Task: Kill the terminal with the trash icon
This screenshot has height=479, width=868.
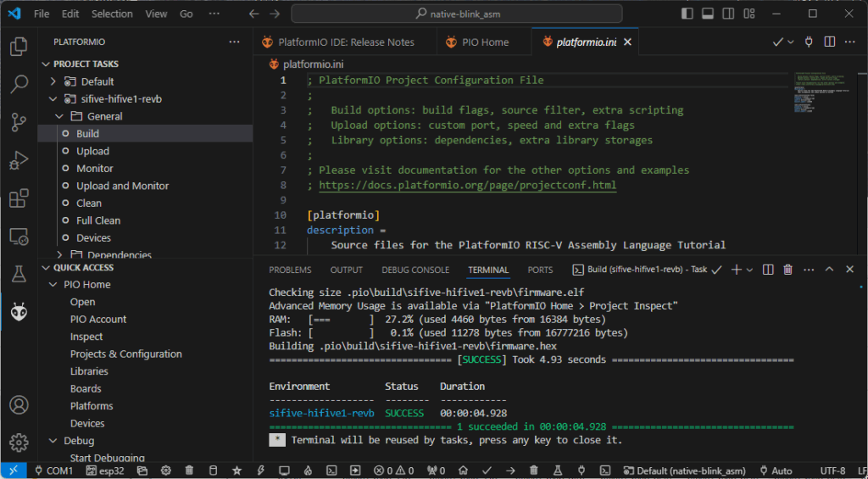Action: [x=787, y=270]
